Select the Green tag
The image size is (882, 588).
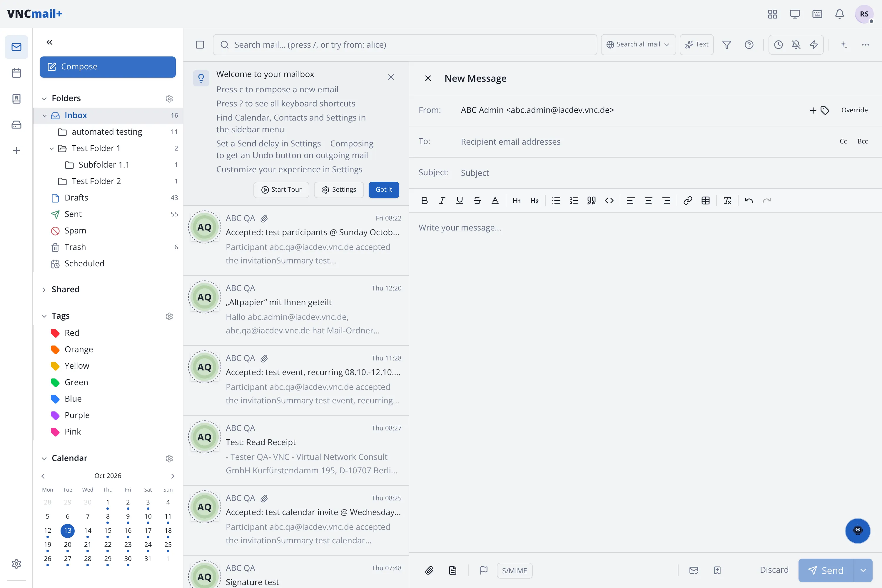click(108, 382)
